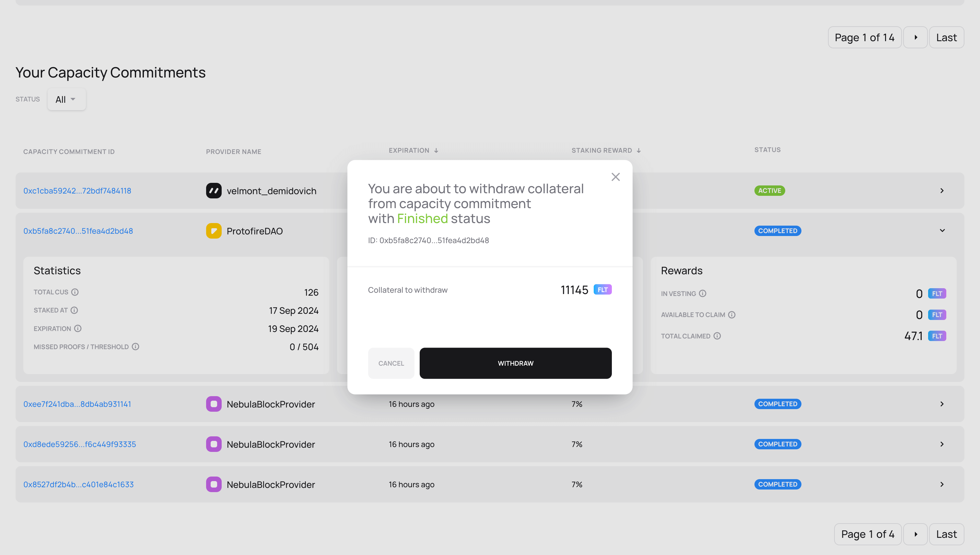Open commitment 0xb5fa8c2740...51fea4d2bd48 link
The width and height of the screenshot is (980, 555).
click(x=78, y=231)
